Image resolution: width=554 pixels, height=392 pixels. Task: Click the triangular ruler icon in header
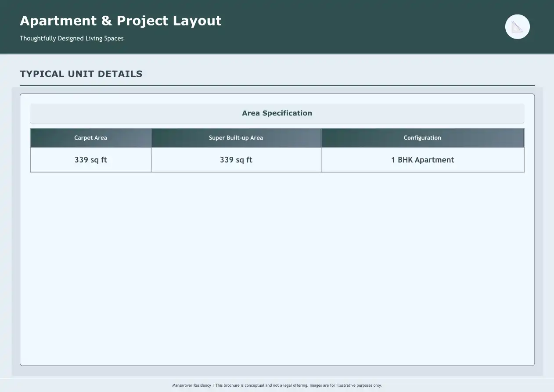coord(517,27)
